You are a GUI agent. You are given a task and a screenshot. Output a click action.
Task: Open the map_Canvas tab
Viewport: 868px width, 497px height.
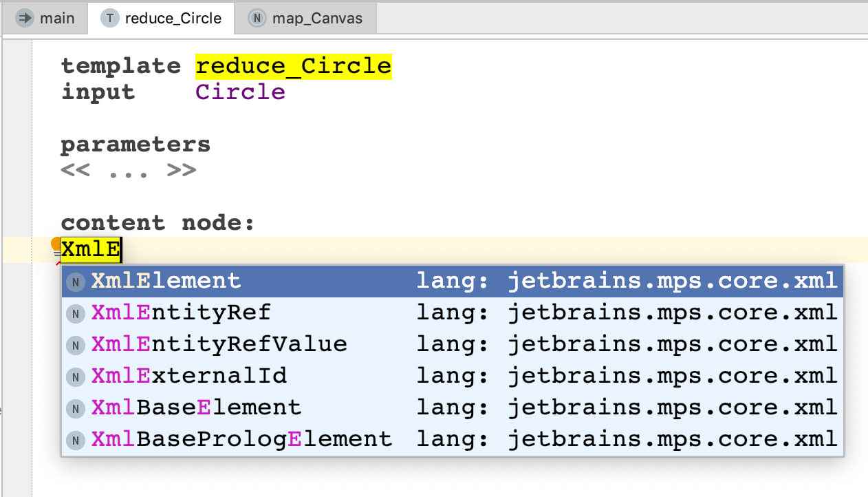coord(305,18)
